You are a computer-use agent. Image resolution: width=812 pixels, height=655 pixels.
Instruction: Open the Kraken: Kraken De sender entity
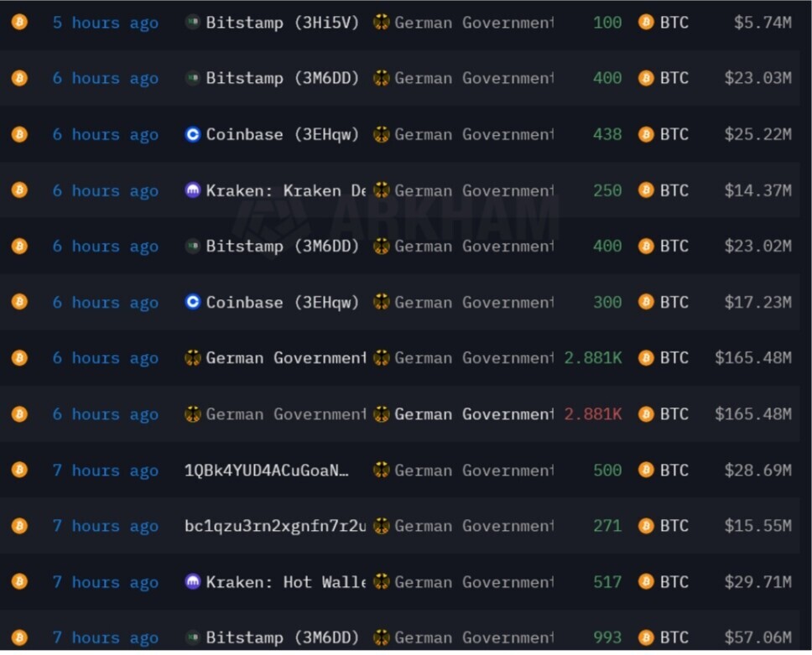[x=286, y=190]
